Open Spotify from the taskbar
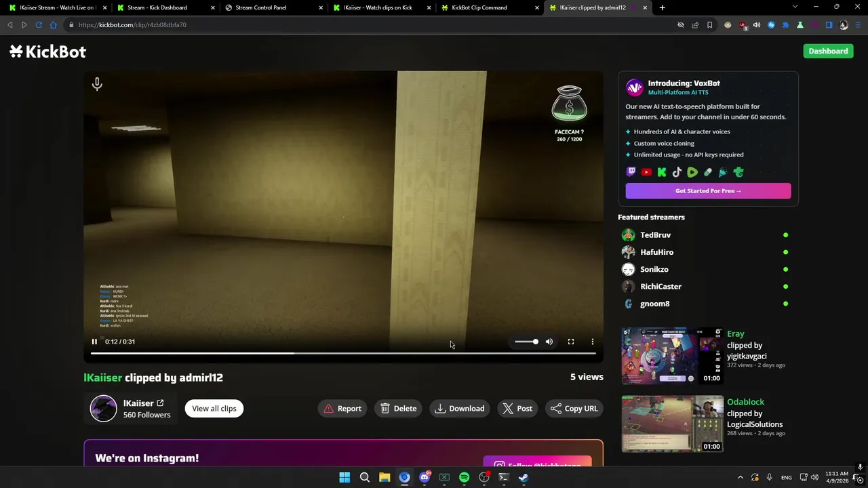Screen dimensions: 868x488 click(x=464, y=477)
